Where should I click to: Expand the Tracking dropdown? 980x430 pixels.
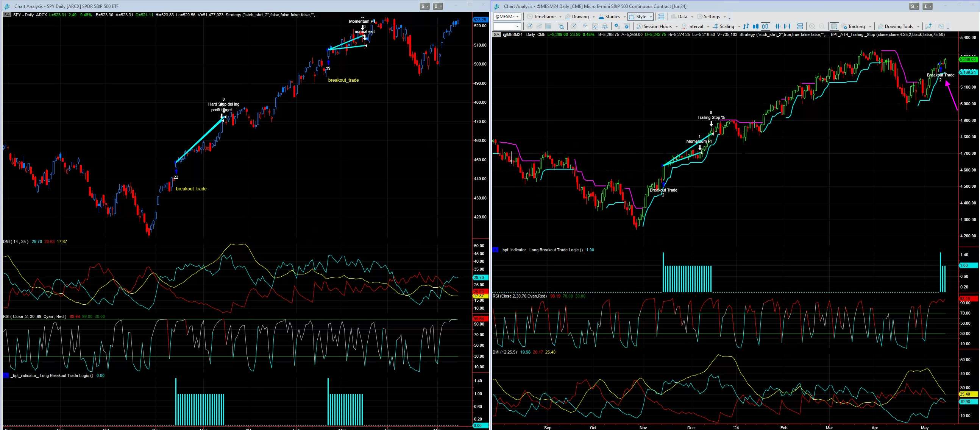[x=870, y=26]
